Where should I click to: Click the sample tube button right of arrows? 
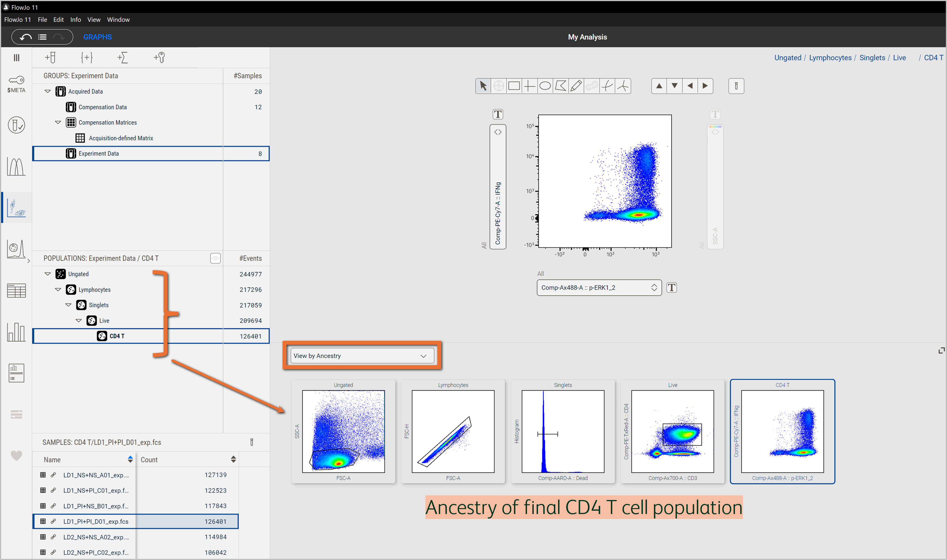pyautogui.click(x=736, y=86)
